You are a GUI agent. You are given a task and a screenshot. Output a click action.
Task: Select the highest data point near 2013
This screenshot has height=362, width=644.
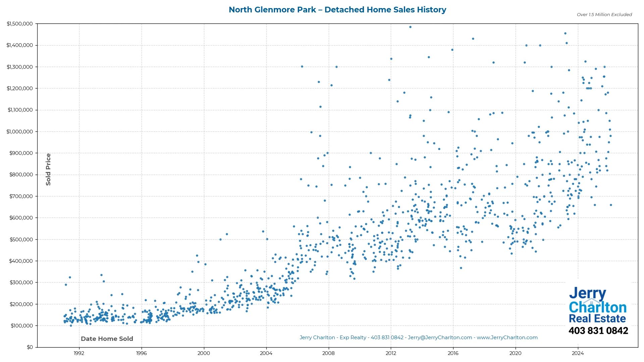tap(410, 26)
